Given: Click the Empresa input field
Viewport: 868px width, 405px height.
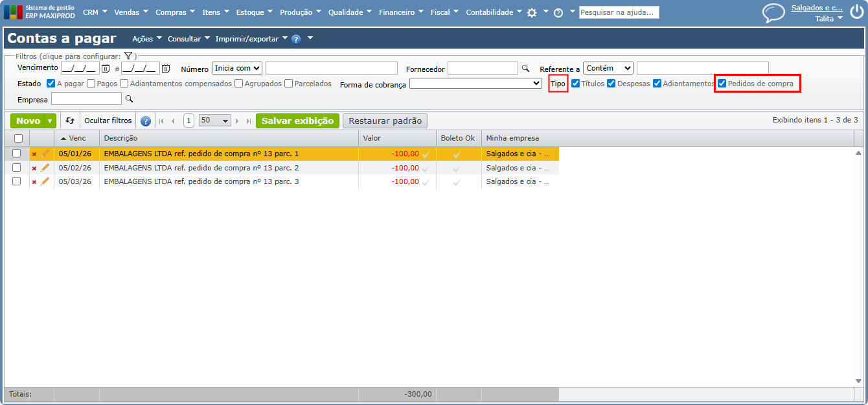Looking at the screenshot, I should [x=86, y=98].
